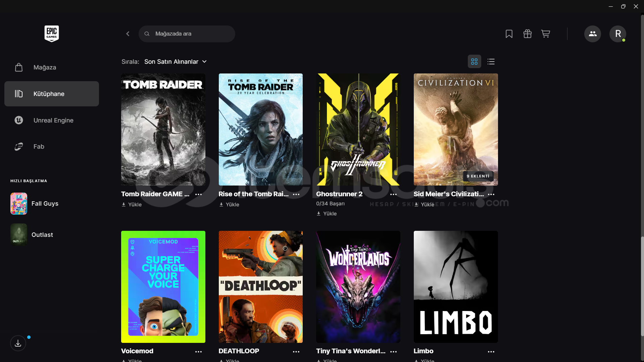Go back using the left chevron

(128, 34)
